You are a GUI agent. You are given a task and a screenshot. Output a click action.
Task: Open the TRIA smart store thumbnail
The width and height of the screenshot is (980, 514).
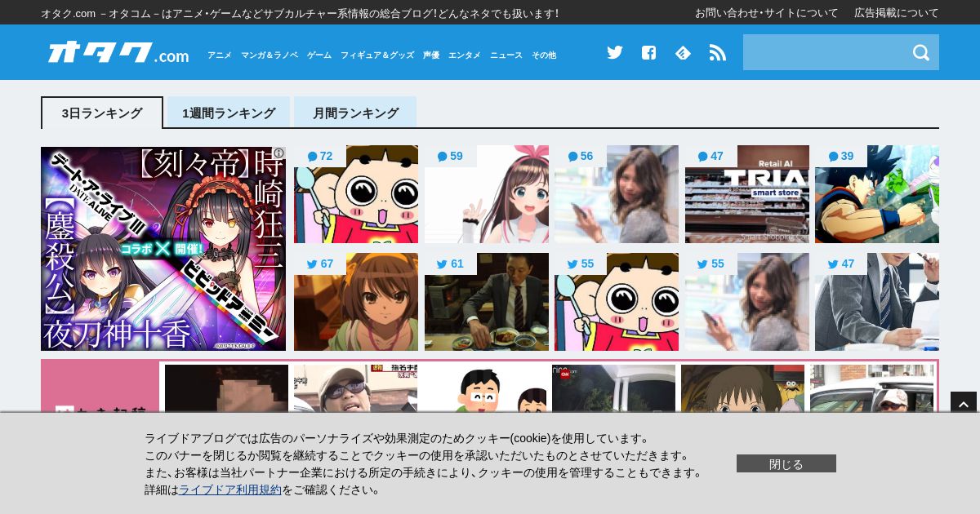(747, 194)
